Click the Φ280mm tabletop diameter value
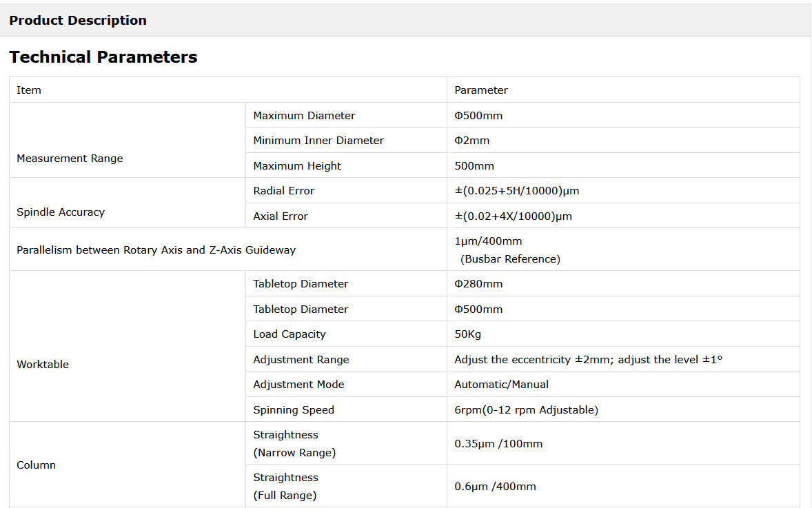 click(478, 284)
